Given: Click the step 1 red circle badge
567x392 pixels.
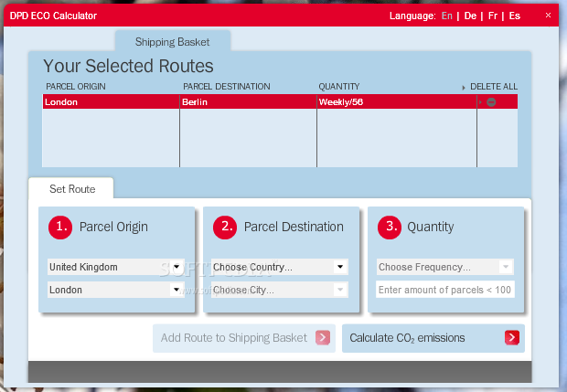Looking at the screenshot, I should click(x=60, y=228).
